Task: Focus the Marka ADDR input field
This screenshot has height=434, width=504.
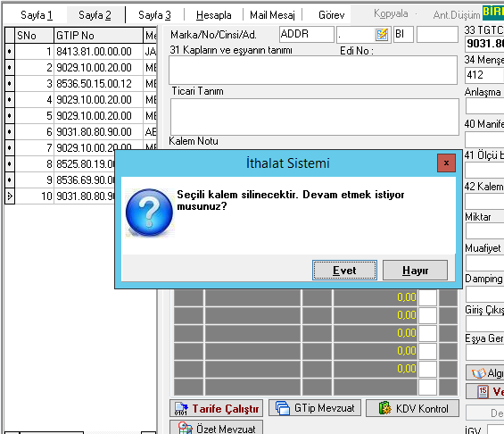Action: click(x=306, y=34)
